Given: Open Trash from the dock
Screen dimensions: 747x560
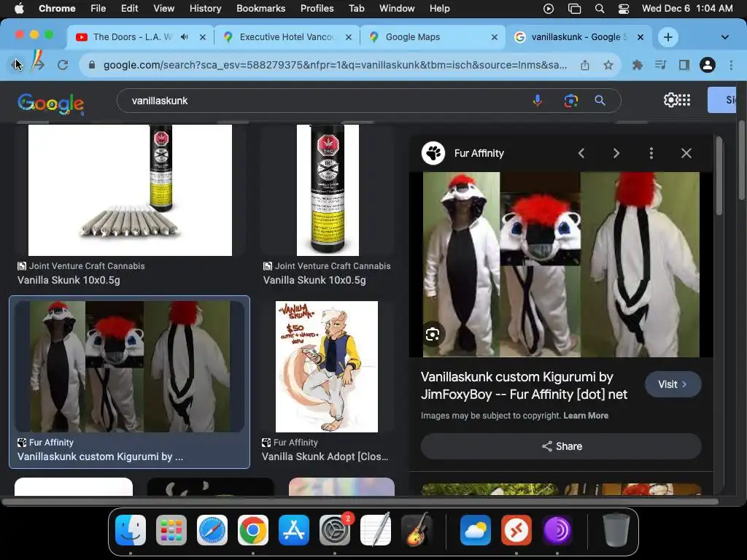Looking at the screenshot, I should [x=616, y=529].
